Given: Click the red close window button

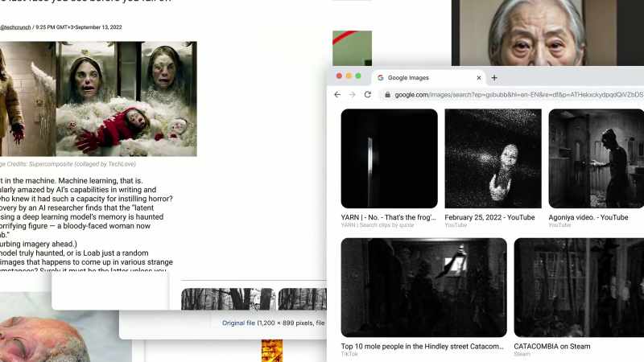Looking at the screenshot, I should click(339, 76).
